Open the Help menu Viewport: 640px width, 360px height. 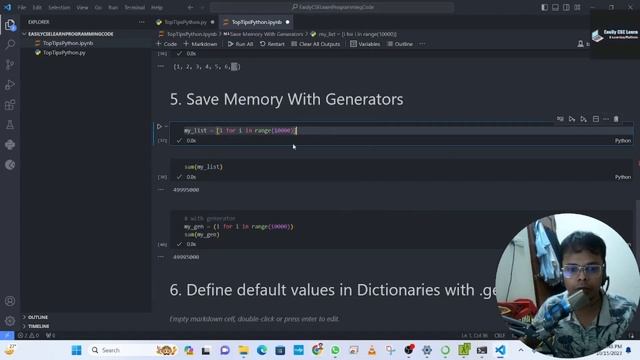(x=157, y=7)
